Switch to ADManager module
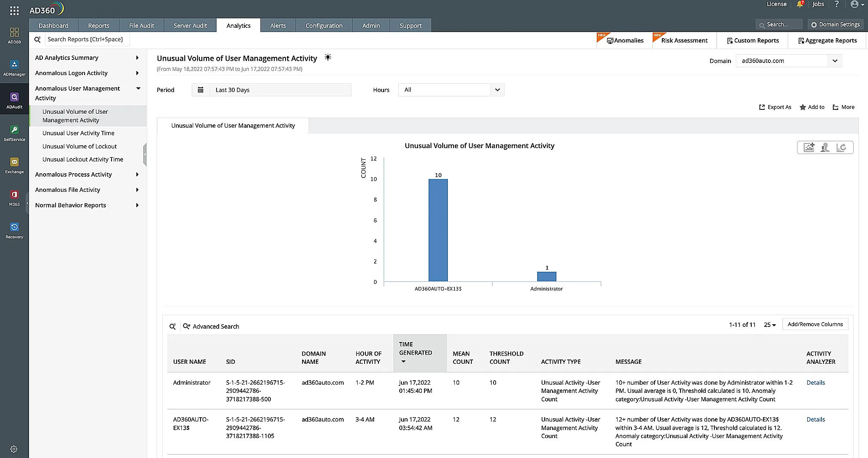Screen dimensions: 868x458 (14, 68)
